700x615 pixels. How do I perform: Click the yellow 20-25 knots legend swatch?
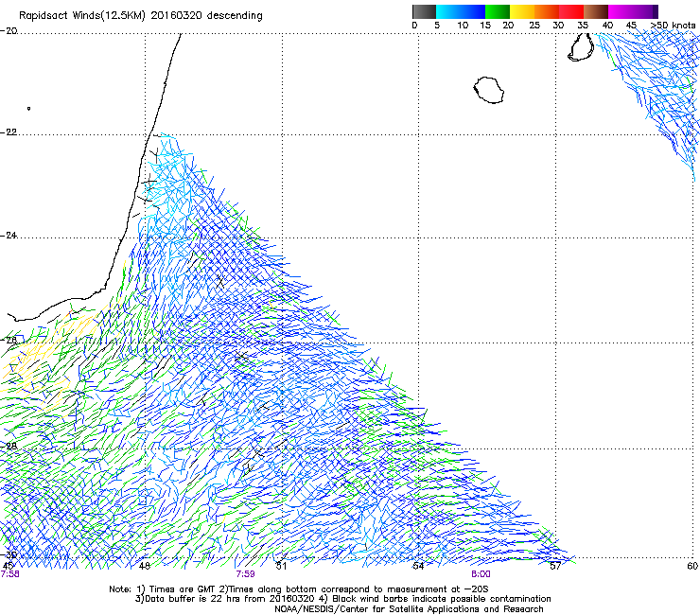coord(522,11)
